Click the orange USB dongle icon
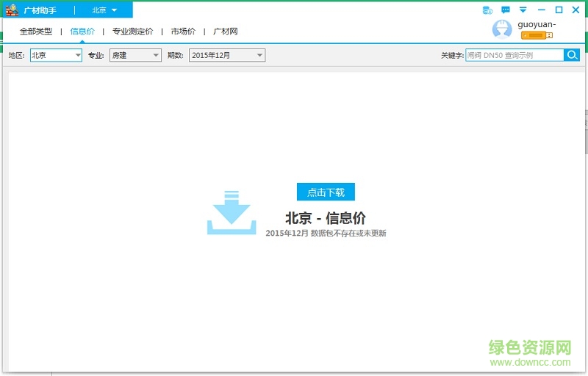The width and height of the screenshot is (588, 376). tap(537, 35)
